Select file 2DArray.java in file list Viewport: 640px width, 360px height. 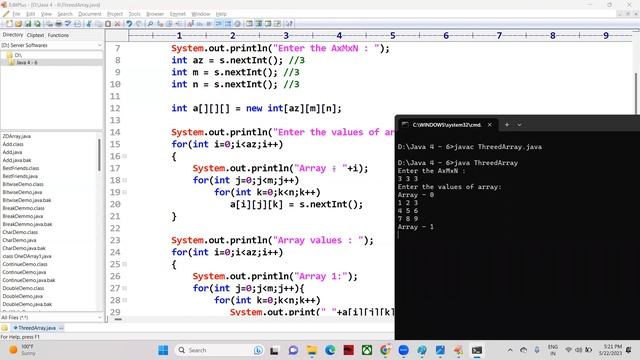pos(16,136)
